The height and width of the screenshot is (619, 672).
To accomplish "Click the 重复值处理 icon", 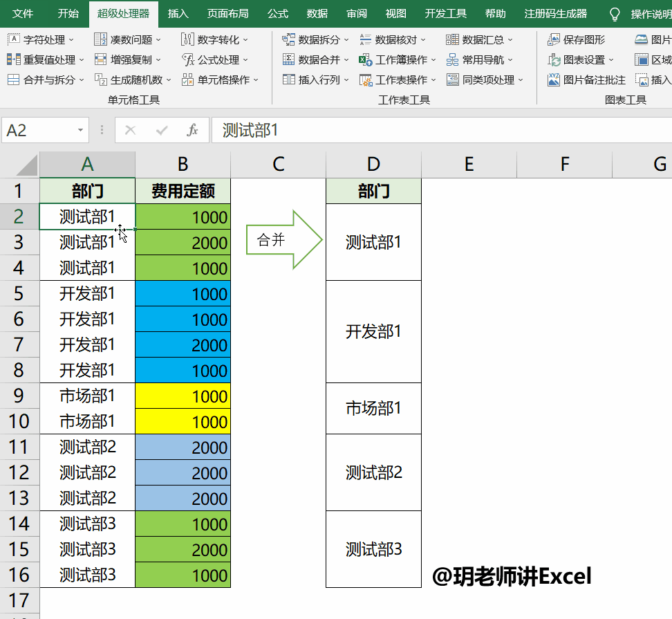I will [x=14, y=59].
